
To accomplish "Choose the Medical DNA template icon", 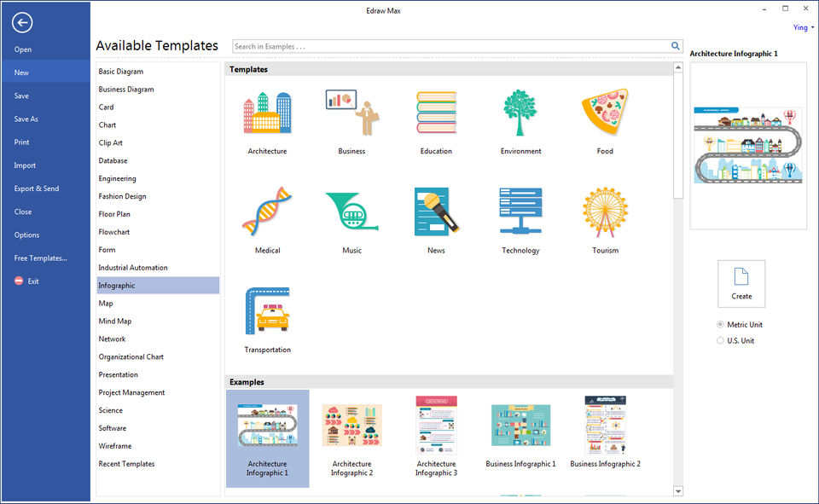I will point(267,211).
